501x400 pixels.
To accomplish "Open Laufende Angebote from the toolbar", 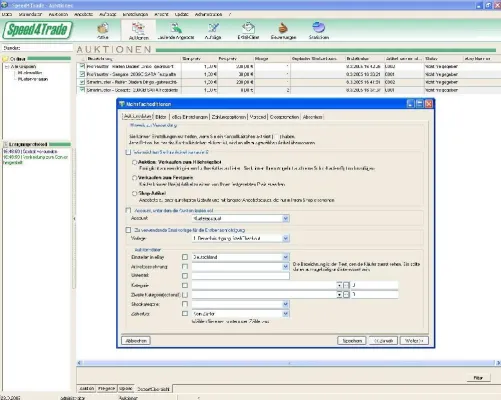I will coord(176,31).
